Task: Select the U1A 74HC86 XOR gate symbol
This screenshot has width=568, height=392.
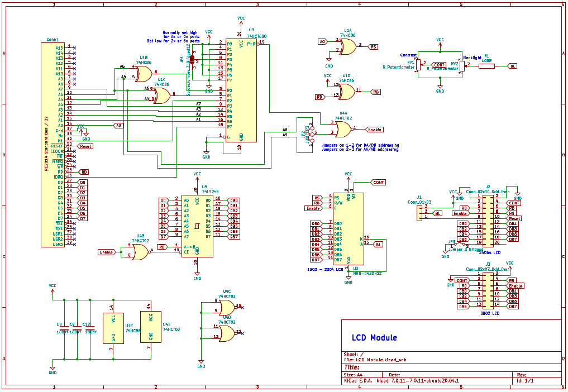Action: point(347,47)
